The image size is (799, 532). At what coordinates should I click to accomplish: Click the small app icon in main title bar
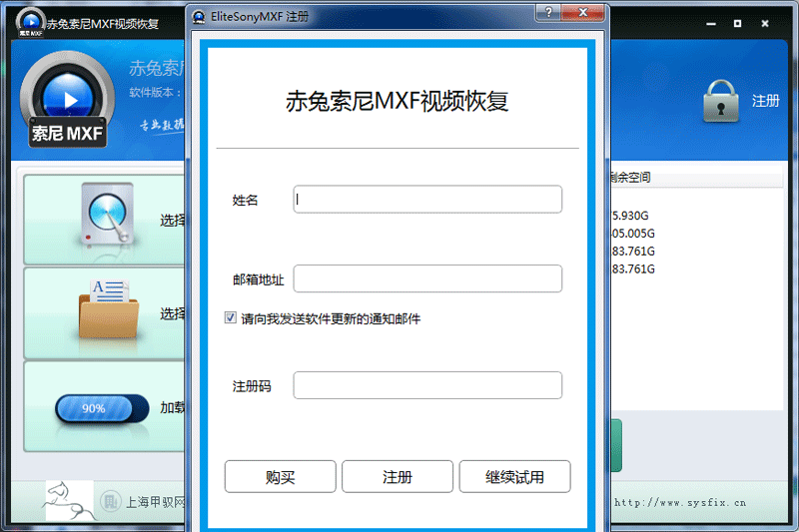tap(31, 23)
